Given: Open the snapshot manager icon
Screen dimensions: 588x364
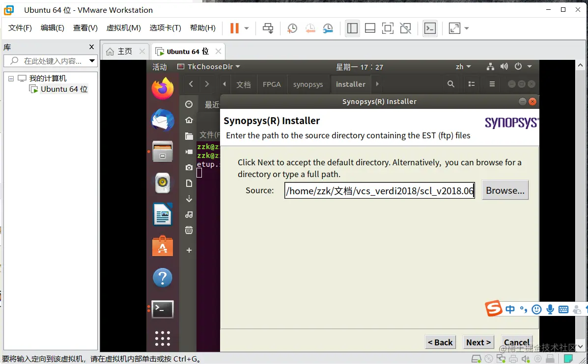Looking at the screenshot, I should tap(328, 28).
